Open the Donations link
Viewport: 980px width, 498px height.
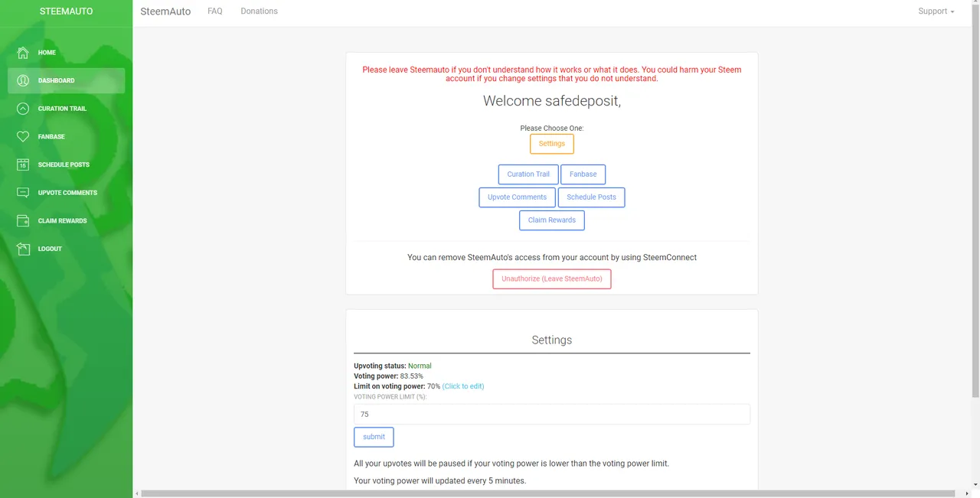click(259, 11)
